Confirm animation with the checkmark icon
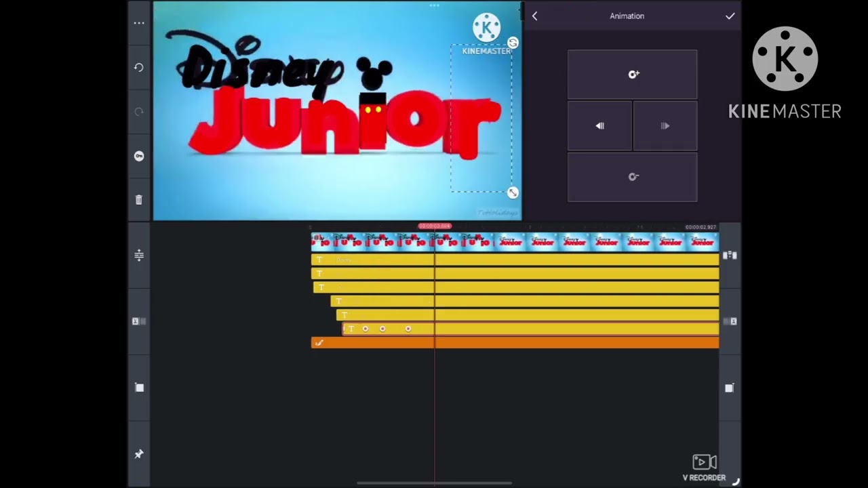868x488 pixels. (730, 16)
